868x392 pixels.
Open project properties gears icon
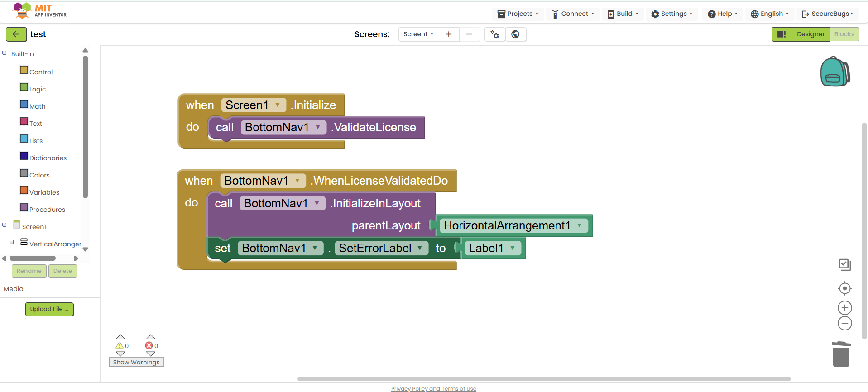point(494,34)
